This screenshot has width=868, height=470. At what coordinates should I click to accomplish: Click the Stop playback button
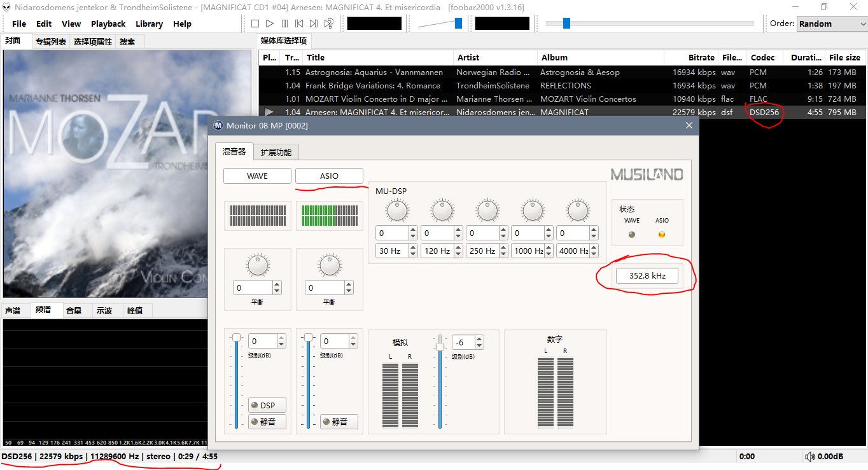coord(255,24)
